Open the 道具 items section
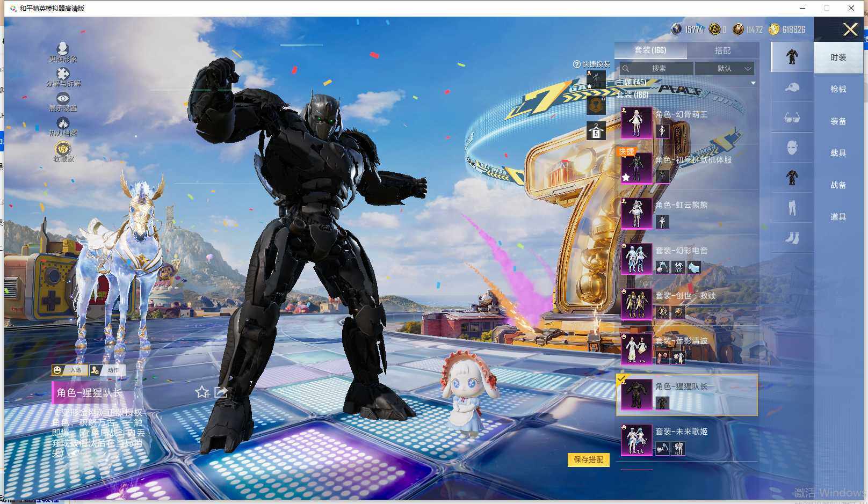Screen dimensions: 868x504 pyautogui.click(x=838, y=217)
